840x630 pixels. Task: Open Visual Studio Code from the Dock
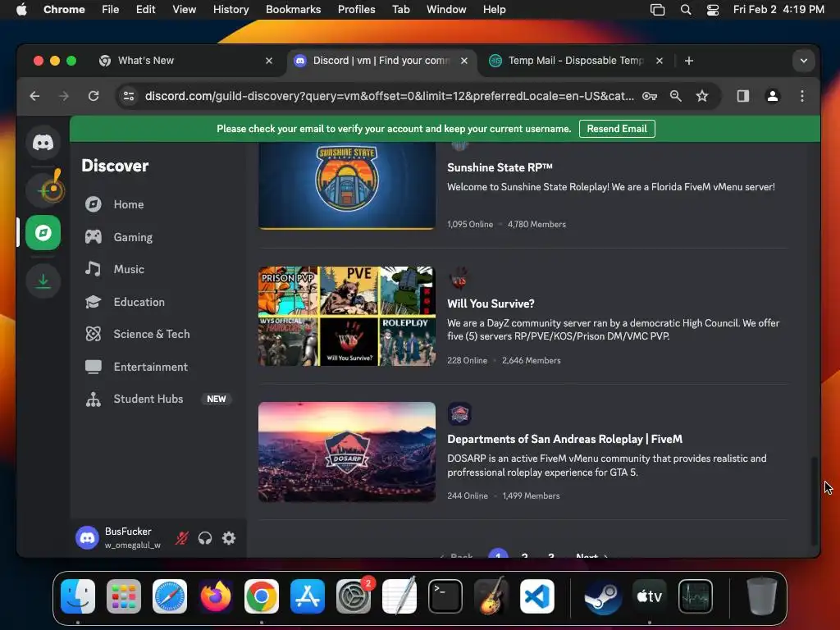click(x=537, y=596)
